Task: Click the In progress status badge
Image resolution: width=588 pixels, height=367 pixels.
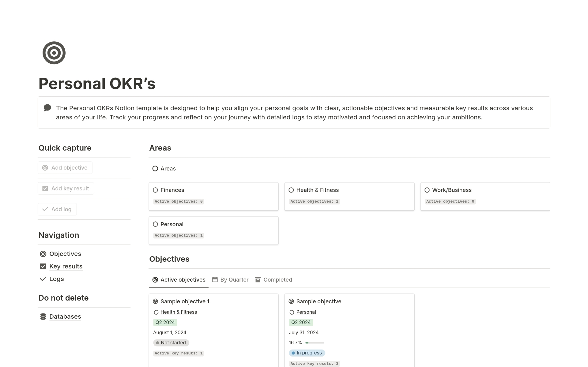Action: coord(307,353)
